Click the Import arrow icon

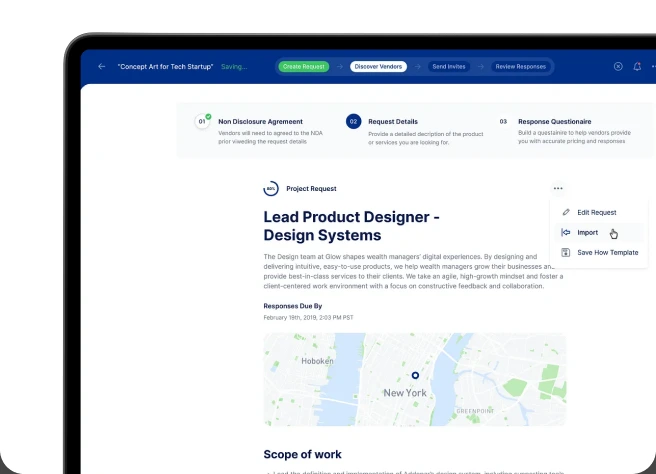coord(566,232)
